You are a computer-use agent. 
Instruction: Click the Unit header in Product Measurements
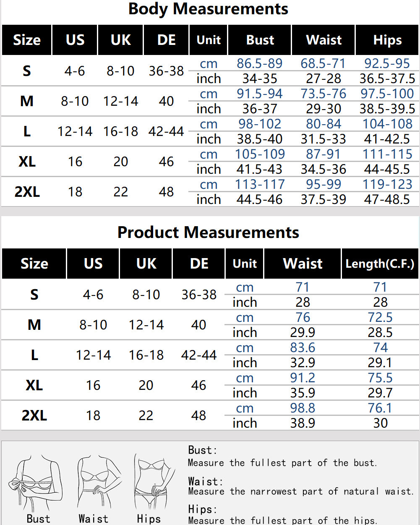click(245, 264)
